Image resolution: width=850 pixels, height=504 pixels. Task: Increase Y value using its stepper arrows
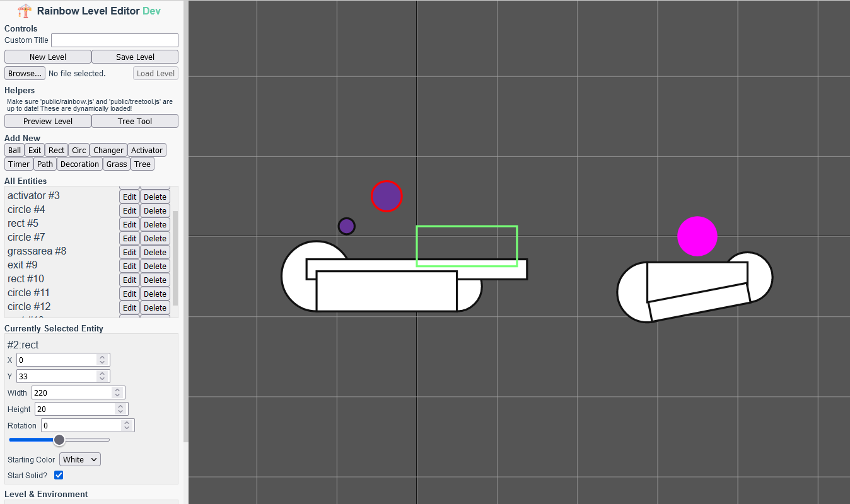click(102, 373)
